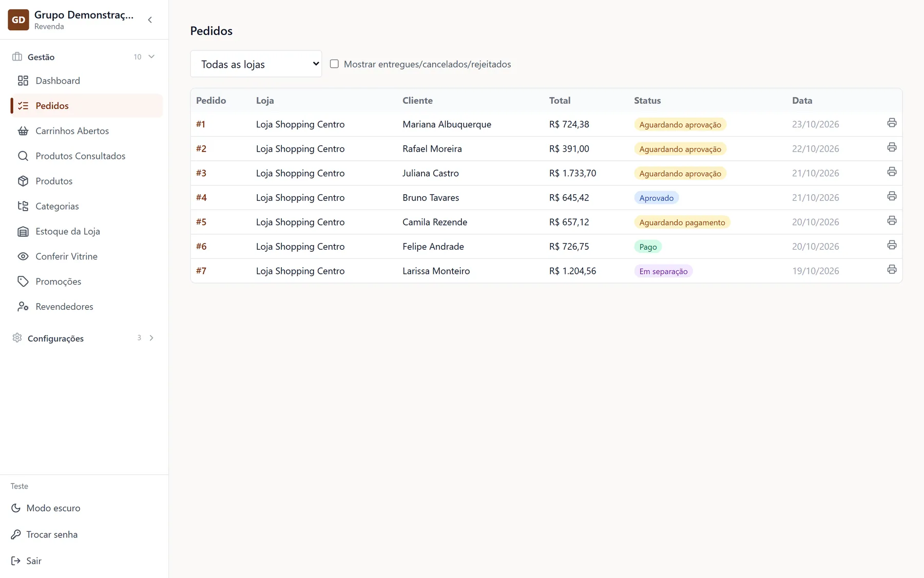Print order #1 for Mariana Albuquerque
This screenshot has width=924, height=578.
(x=892, y=123)
